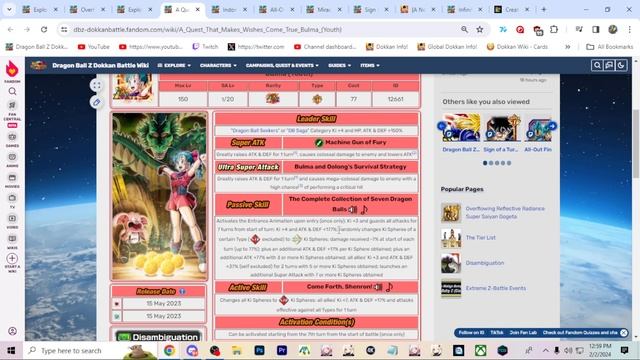The image size is (640, 360).
Task: Show more bookmarks with the double chevron
Action: [x=567, y=47]
